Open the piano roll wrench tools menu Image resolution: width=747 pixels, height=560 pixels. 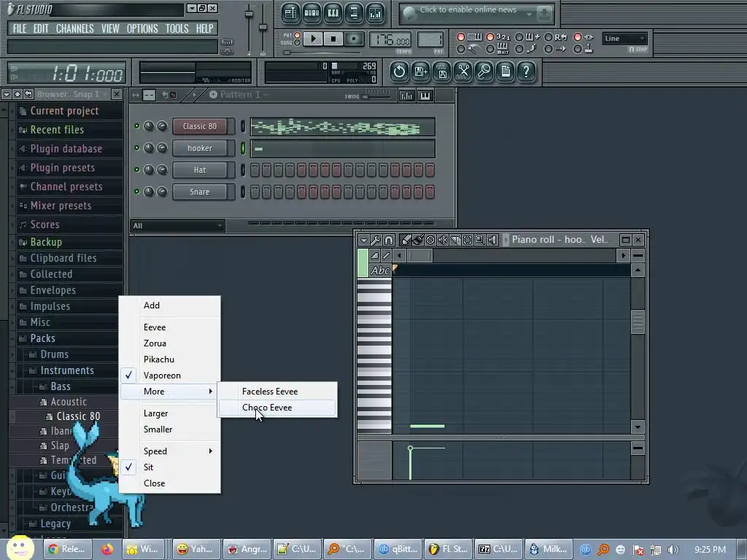[376, 239]
